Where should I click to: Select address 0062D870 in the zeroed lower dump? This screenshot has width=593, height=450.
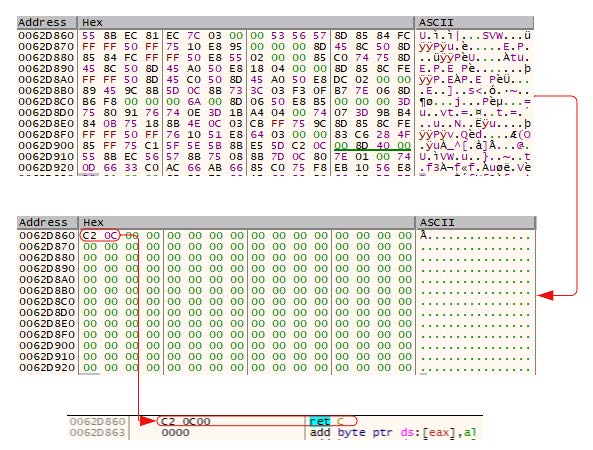click(47, 247)
